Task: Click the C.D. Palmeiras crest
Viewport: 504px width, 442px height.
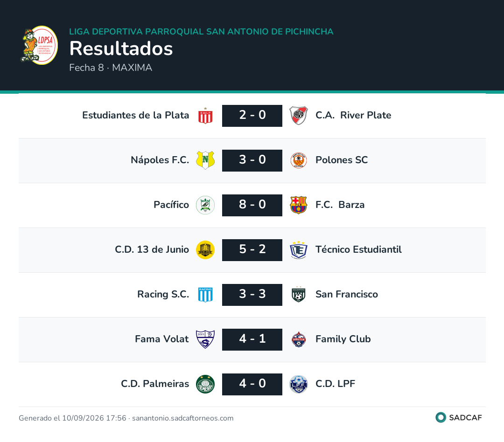Action: coord(205,384)
